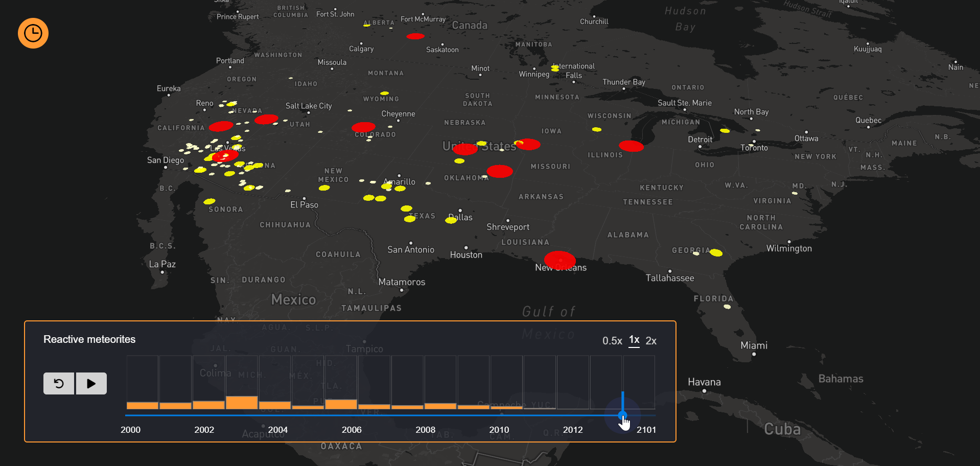Select the red marker northeast of Oklahoma label
Viewport: 980px width, 466px height.
(500, 171)
